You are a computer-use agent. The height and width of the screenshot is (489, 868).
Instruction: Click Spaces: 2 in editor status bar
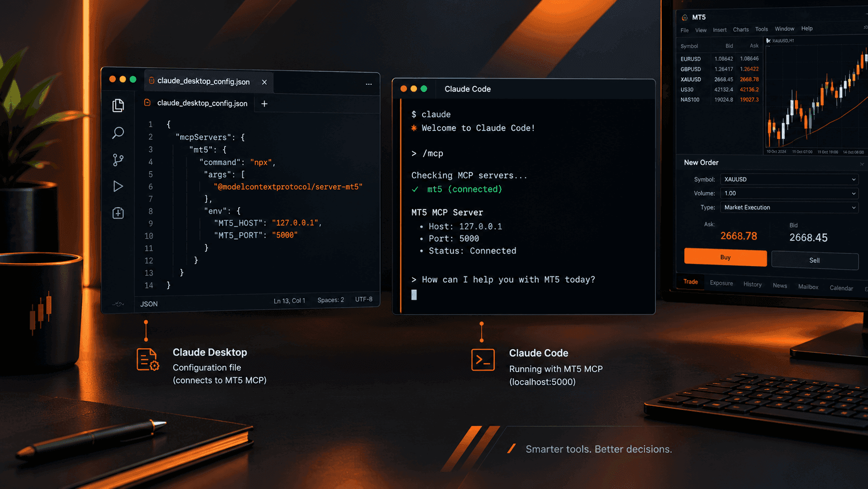(x=331, y=300)
